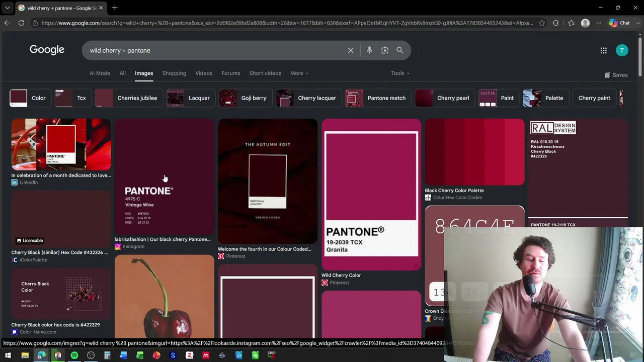Filter images by the Cherry paint chip

click(594, 98)
